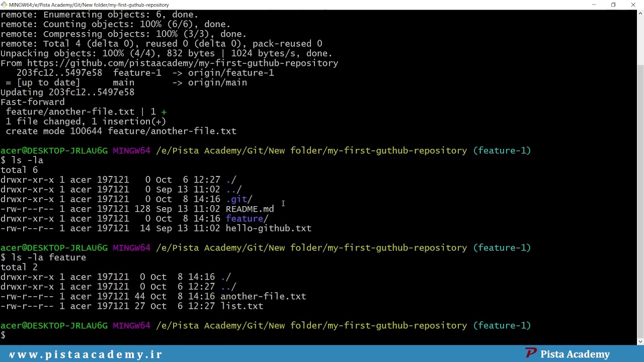
Task: Select the '.git/' directory entry
Action: pyautogui.click(x=239, y=199)
